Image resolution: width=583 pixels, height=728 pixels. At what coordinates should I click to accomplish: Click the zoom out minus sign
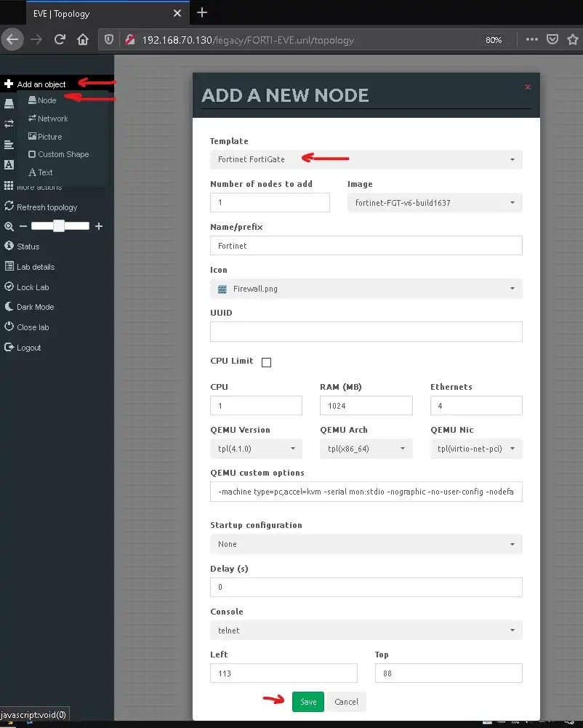(x=23, y=227)
